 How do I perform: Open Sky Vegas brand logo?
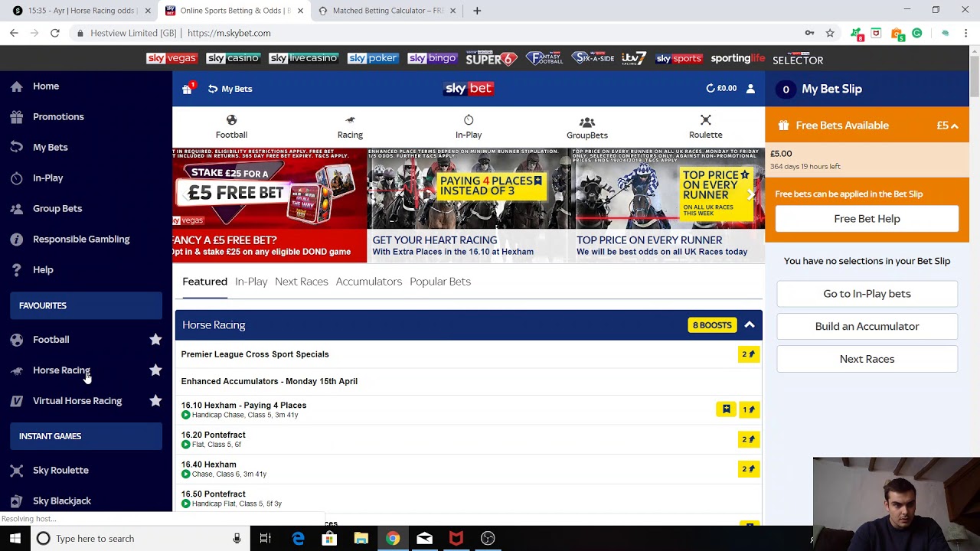point(172,59)
